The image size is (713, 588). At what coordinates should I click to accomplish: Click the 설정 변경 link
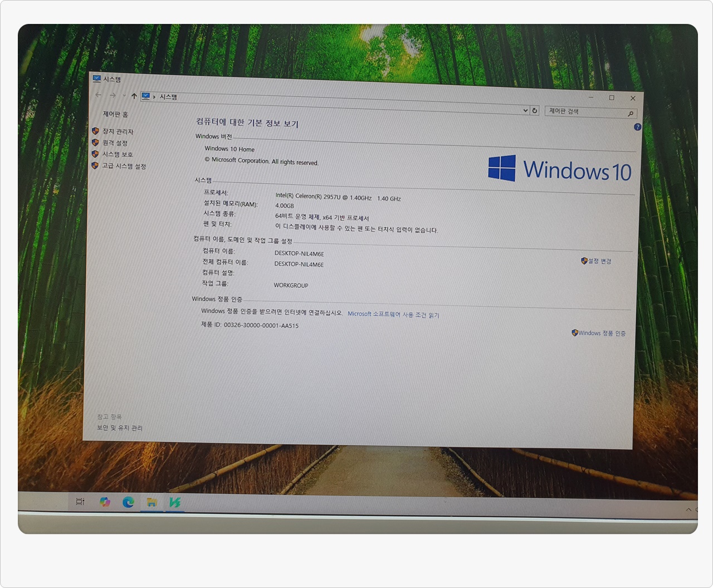pos(599,261)
